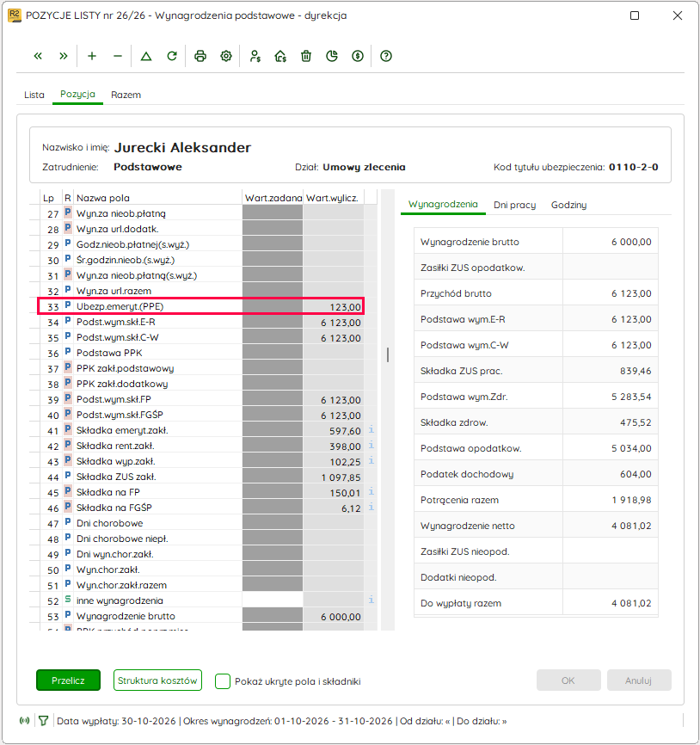
Task: Click the OK button
Action: pos(568,680)
